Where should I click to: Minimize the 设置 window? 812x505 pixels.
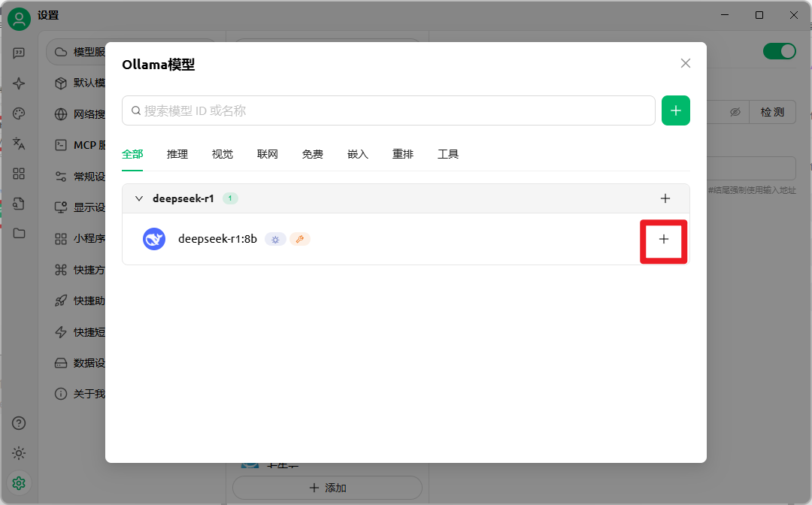(725, 15)
